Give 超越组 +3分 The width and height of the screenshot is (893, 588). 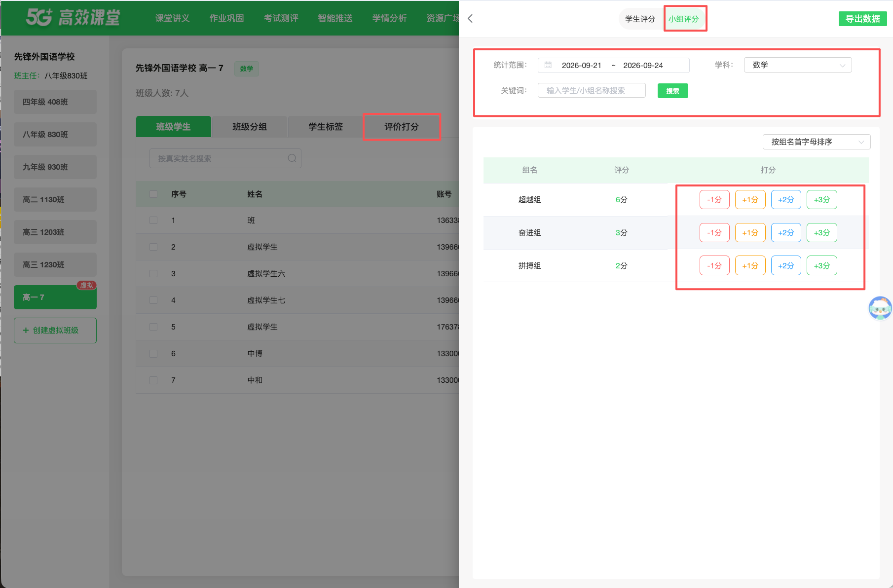(822, 200)
